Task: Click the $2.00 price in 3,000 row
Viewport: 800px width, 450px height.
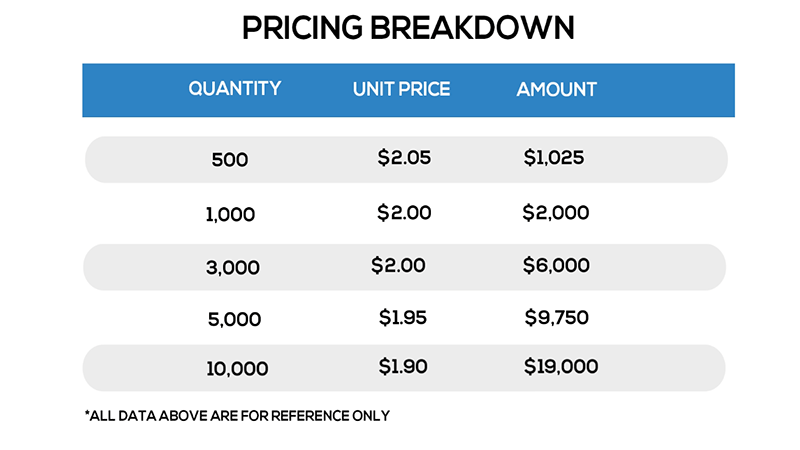Action: pos(398,265)
